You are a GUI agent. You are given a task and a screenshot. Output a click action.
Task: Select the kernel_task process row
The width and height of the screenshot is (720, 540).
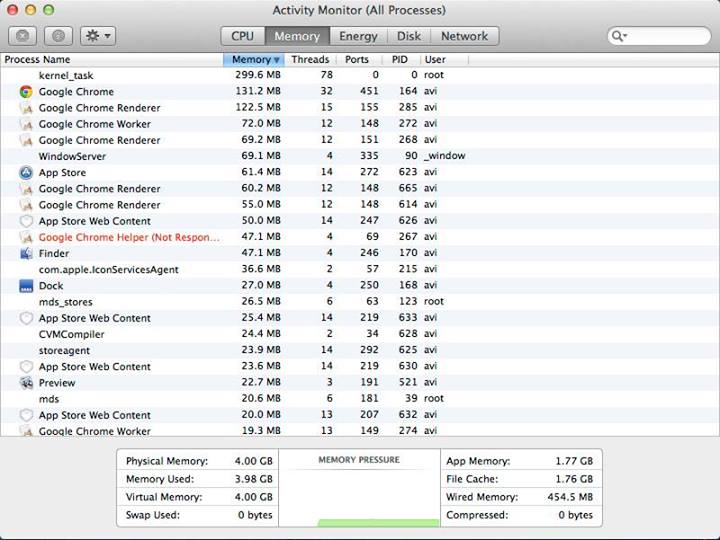(x=360, y=75)
